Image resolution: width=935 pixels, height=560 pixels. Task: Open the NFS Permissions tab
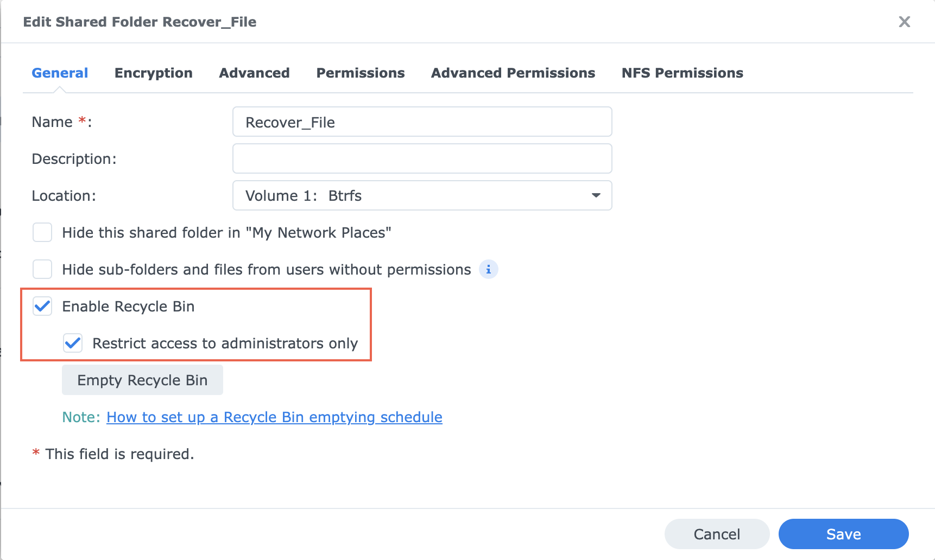[x=682, y=73]
